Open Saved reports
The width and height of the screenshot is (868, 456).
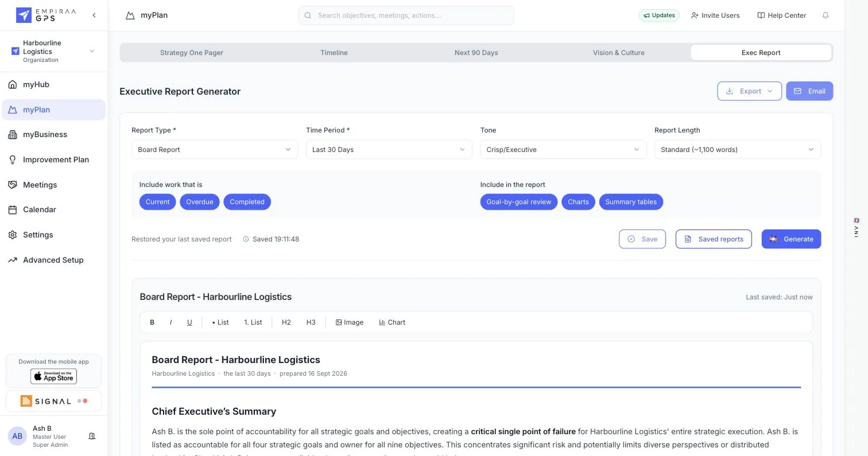(x=714, y=239)
